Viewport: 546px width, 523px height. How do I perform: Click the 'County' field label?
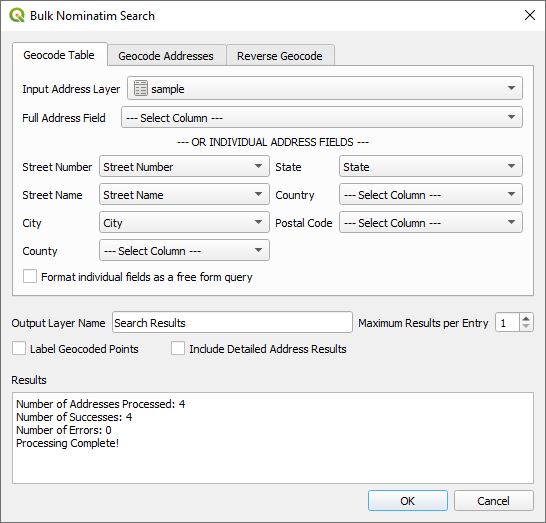click(40, 251)
